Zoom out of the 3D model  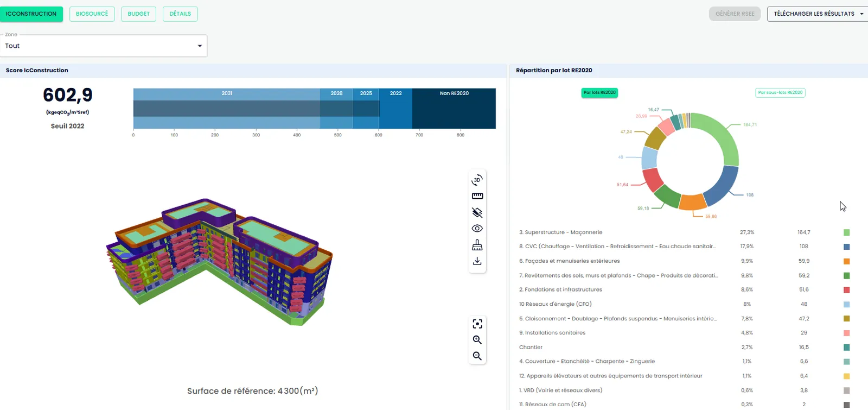point(477,356)
